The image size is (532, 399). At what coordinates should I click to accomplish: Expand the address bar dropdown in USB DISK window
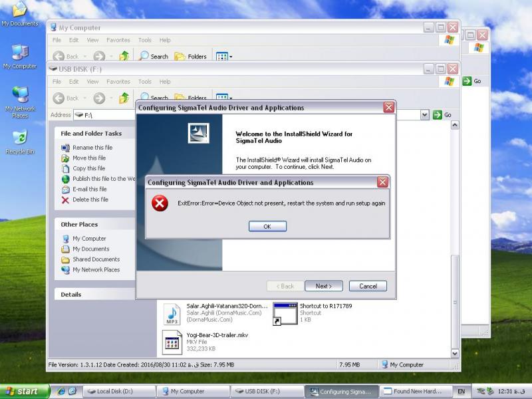point(425,115)
